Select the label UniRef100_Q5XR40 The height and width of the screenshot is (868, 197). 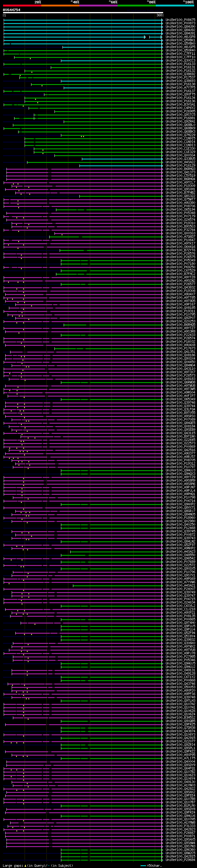coord(180,50)
